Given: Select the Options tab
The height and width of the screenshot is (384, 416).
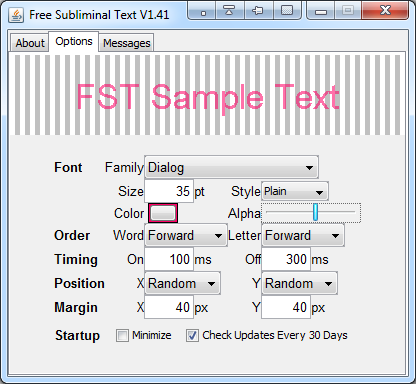Looking at the screenshot, I should [74, 42].
